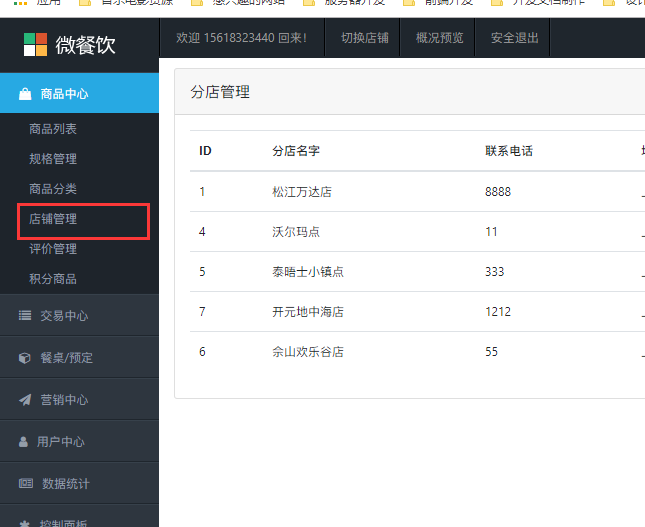Click the 微餐饮 colorful logo icon
Viewport: 645px width, 527px height.
tap(35, 44)
